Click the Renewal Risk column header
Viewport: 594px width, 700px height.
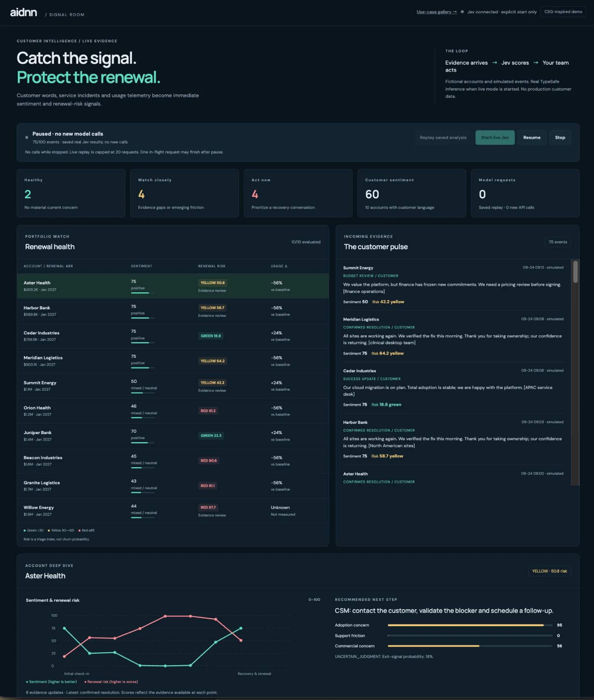(212, 266)
